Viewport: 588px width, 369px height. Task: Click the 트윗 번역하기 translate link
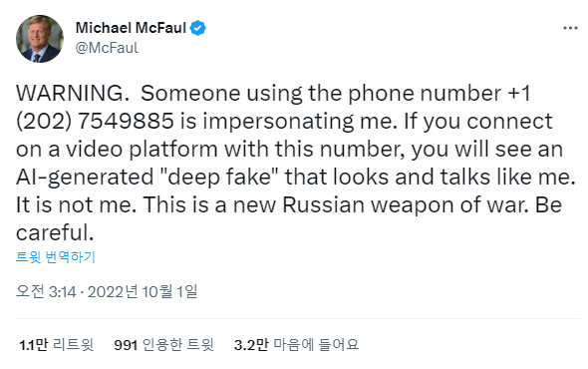pyautogui.click(x=56, y=257)
